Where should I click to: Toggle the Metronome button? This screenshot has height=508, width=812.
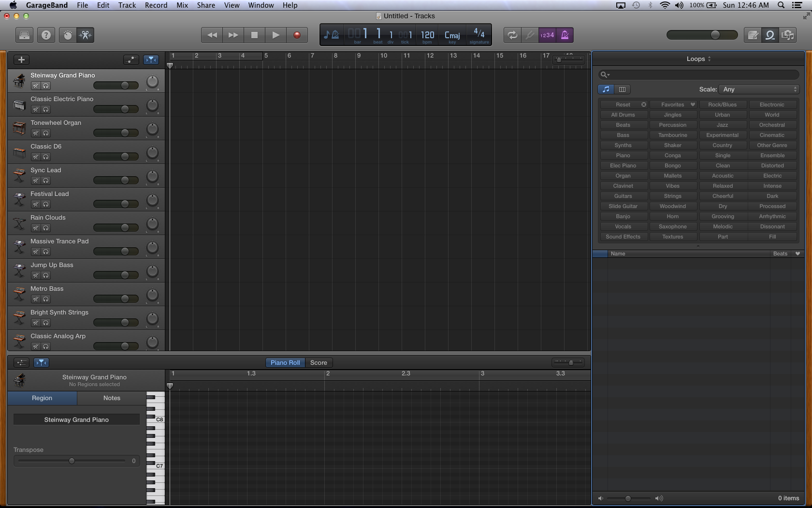click(565, 35)
